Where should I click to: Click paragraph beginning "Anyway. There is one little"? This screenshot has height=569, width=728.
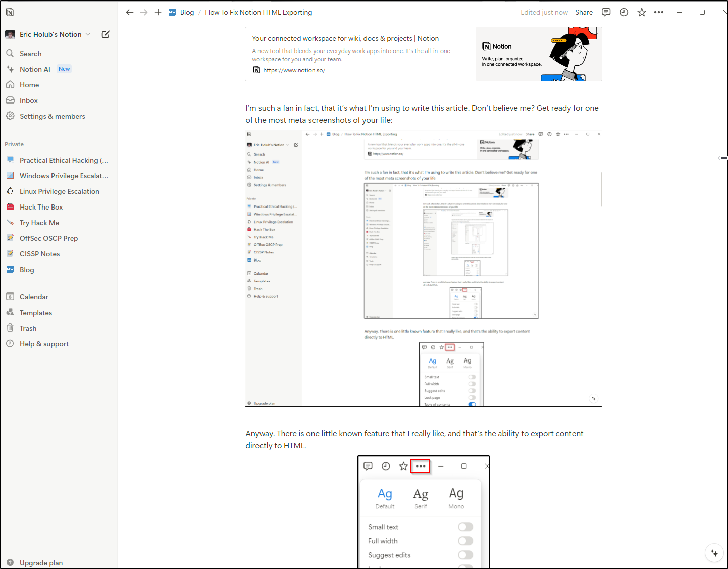[414, 440]
